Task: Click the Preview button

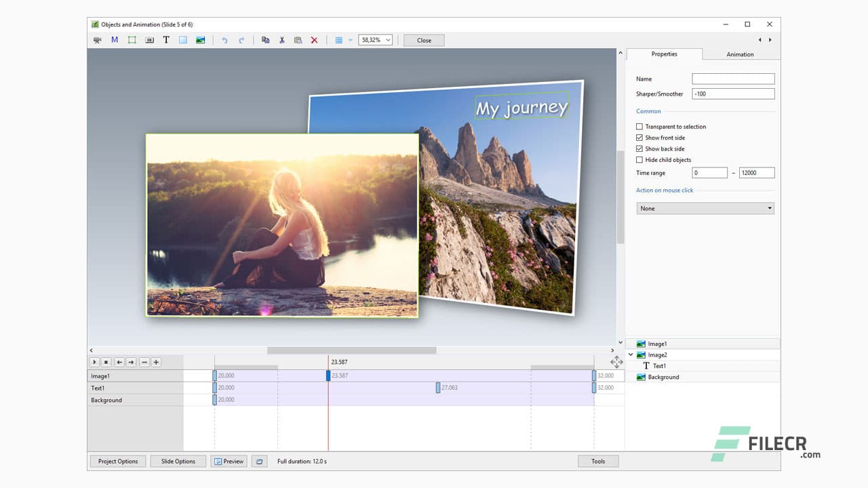Action: pos(229,461)
